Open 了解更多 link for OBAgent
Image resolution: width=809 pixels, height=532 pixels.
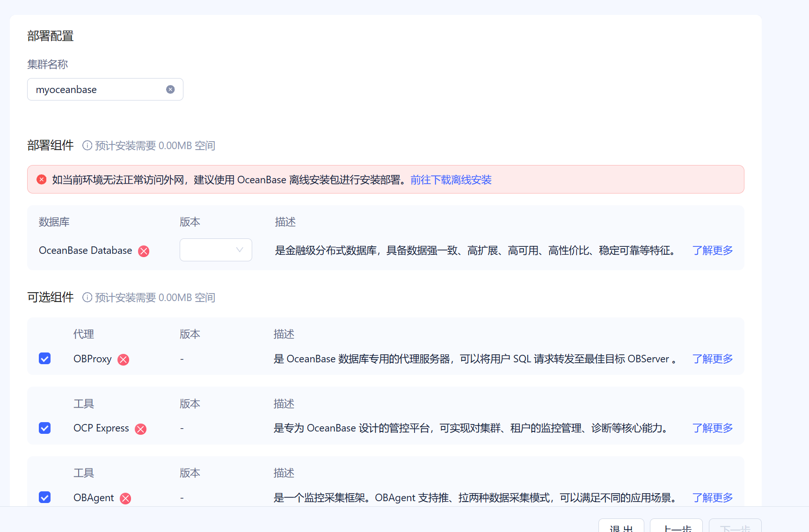[713, 498]
